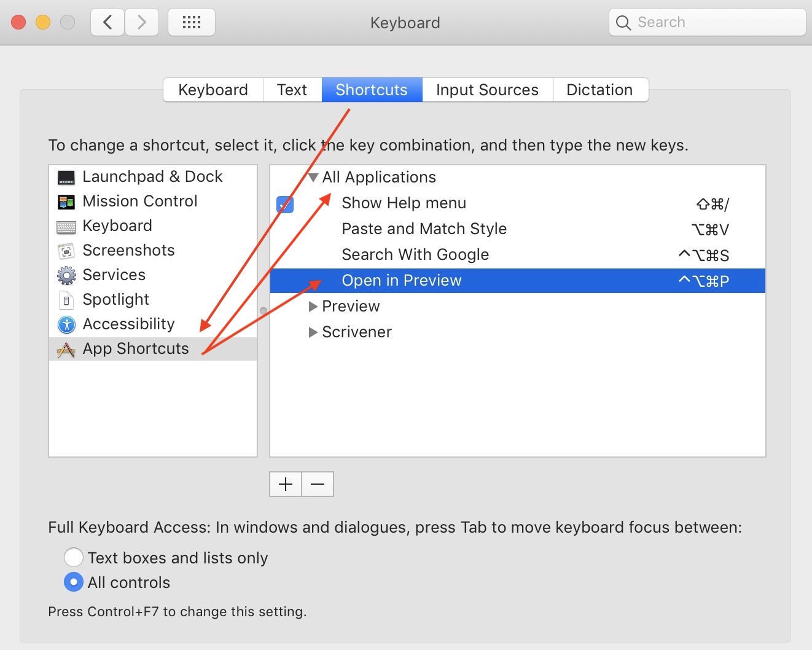The image size is (812, 650).
Task: Select the Services gear icon
Action: click(66, 276)
